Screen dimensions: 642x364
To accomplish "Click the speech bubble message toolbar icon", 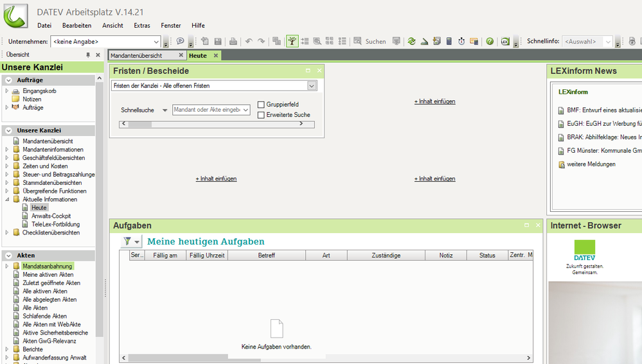I will tap(180, 41).
